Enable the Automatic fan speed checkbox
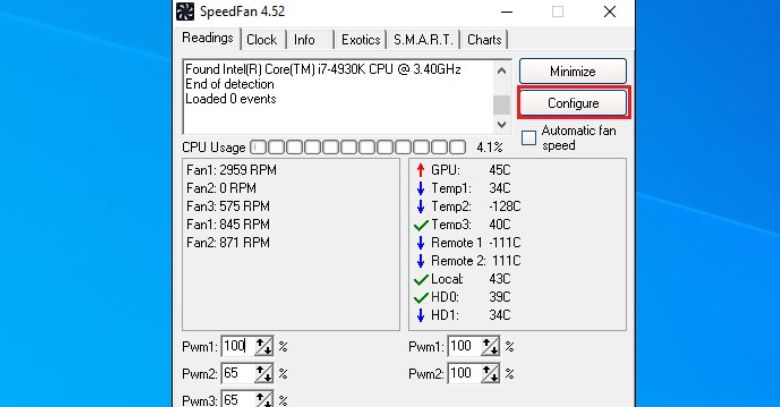 click(x=529, y=138)
